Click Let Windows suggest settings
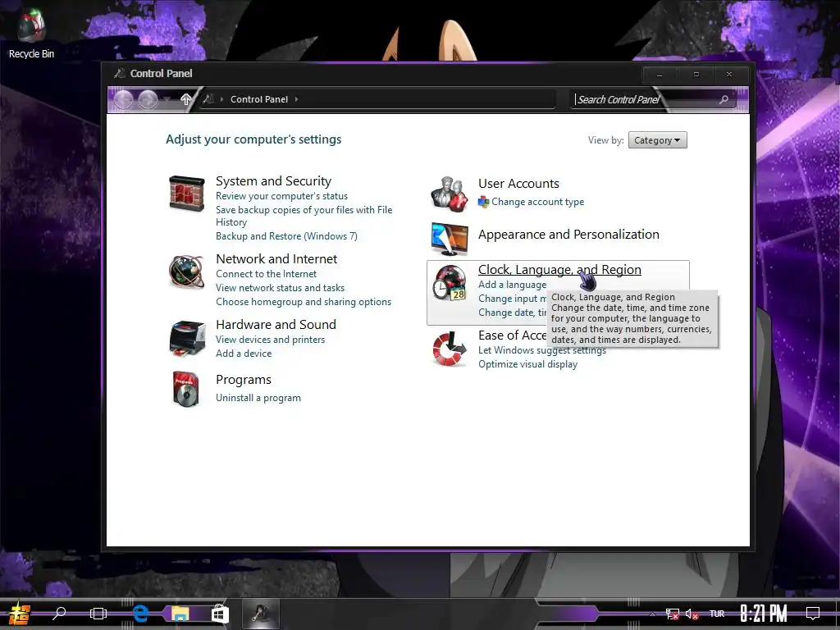This screenshot has height=630, width=840. pyautogui.click(x=542, y=350)
